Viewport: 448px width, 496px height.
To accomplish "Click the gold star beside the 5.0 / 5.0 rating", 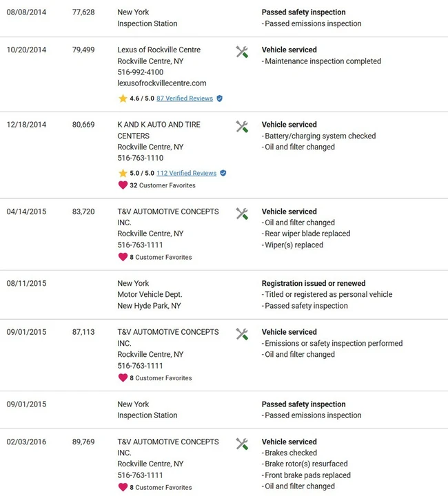I will (x=123, y=173).
